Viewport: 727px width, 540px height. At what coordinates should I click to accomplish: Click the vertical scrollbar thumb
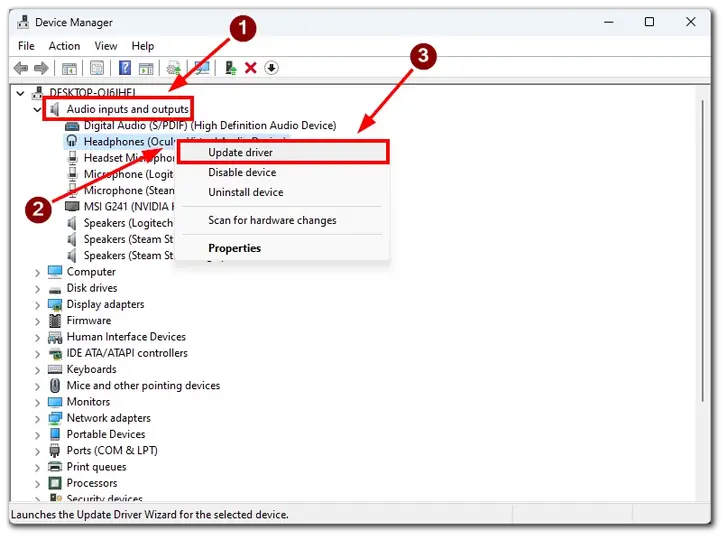click(702, 250)
